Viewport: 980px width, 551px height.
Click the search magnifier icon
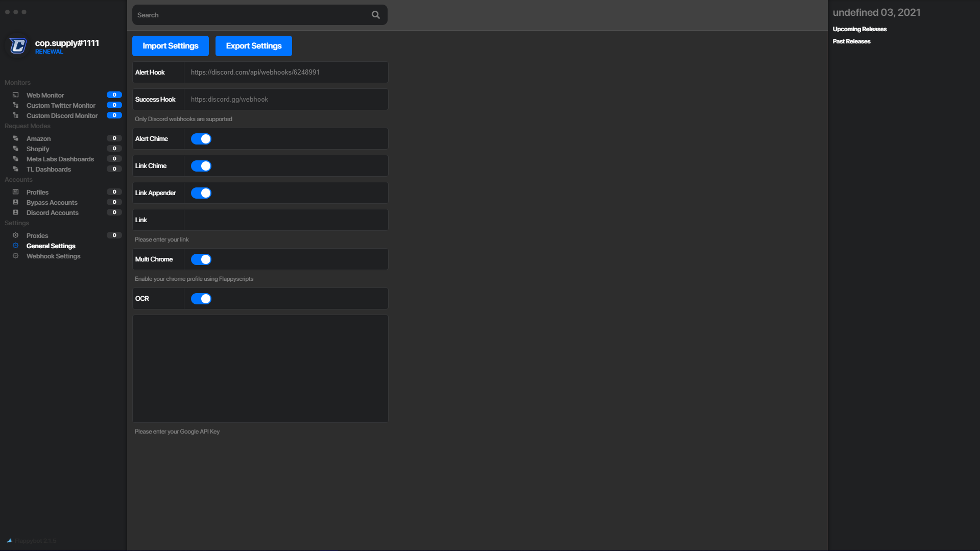[x=375, y=15]
